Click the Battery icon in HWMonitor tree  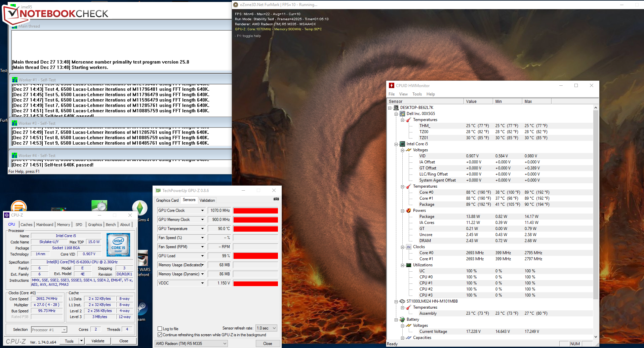click(x=402, y=319)
